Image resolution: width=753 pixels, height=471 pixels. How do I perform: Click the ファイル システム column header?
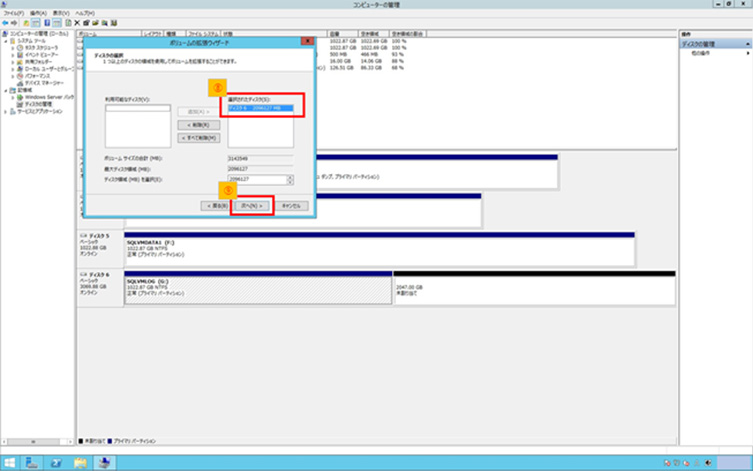[203, 34]
